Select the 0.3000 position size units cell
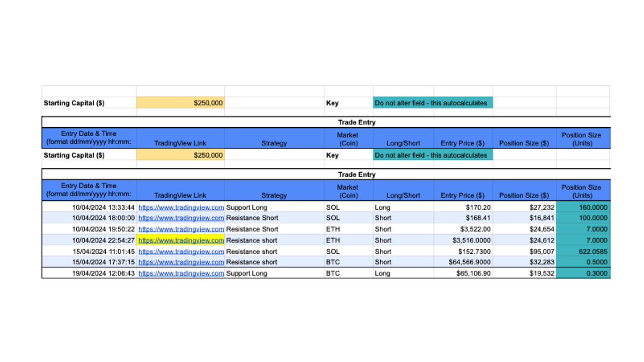This screenshot has width=644, height=362. 583,274
